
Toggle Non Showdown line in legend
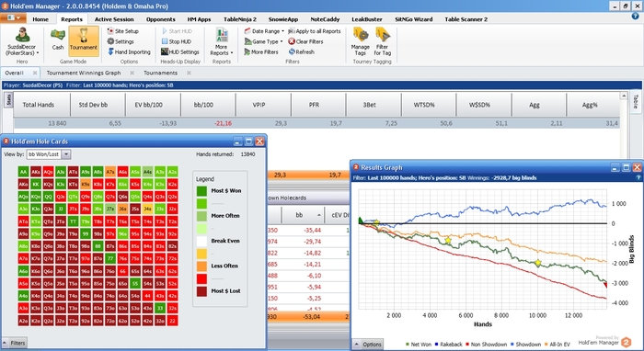click(x=486, y=345)
